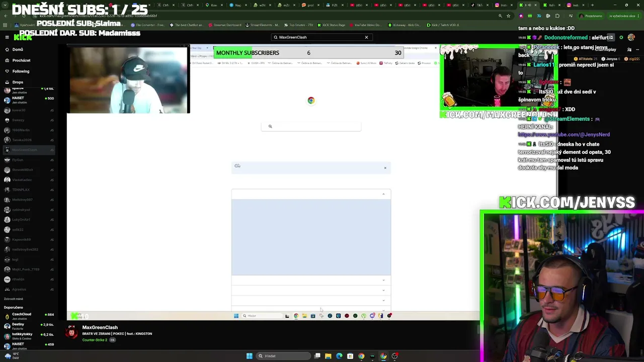Open the JenysNerd YouTube link in chat

[563, 135]
